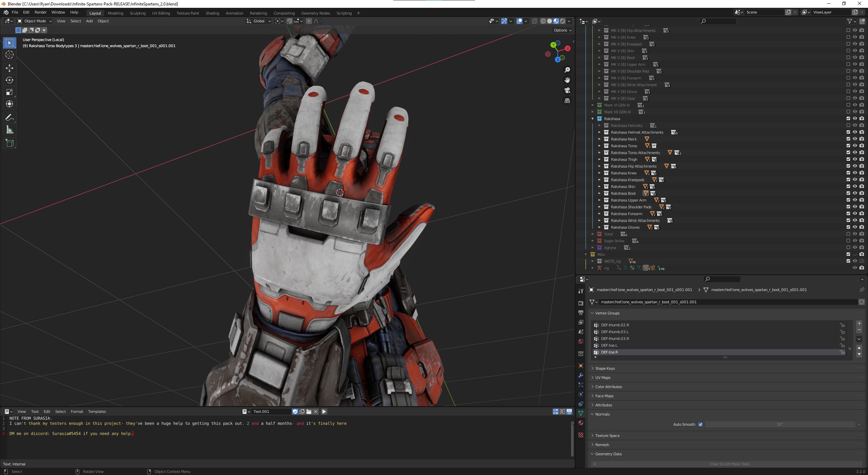Expand the Shape Keys panel
This screenshot has width=868, height=475.
[x=605, y=368]
